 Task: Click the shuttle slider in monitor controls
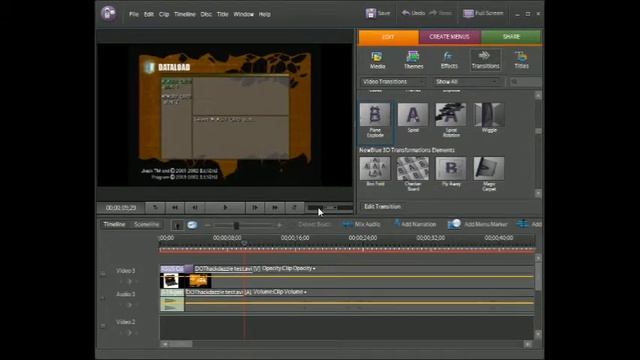coord(330,208)
